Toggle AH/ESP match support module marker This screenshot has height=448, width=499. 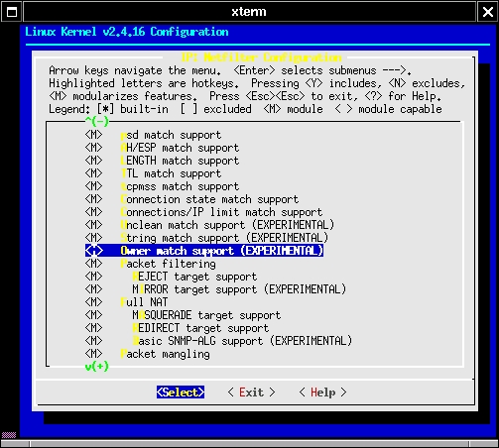(x=93, y=148)
